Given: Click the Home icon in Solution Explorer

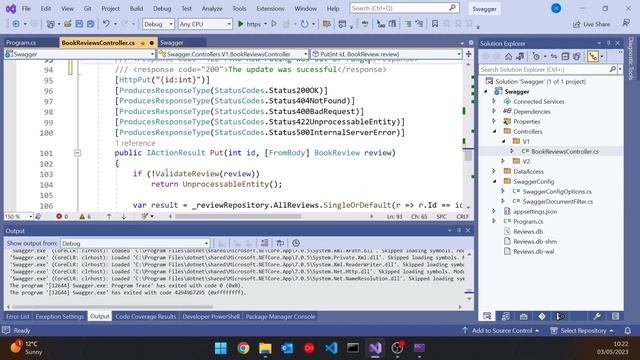Looking at the screenshot, I should 508,56.
